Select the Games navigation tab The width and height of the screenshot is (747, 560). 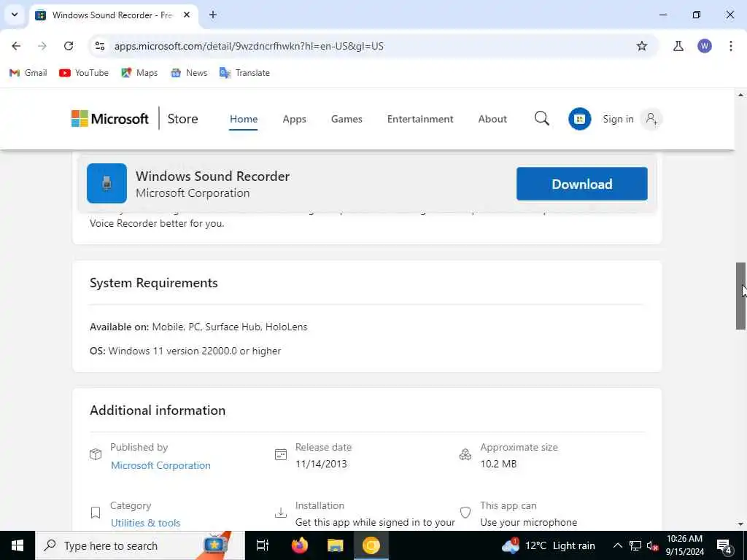point(347,119)
